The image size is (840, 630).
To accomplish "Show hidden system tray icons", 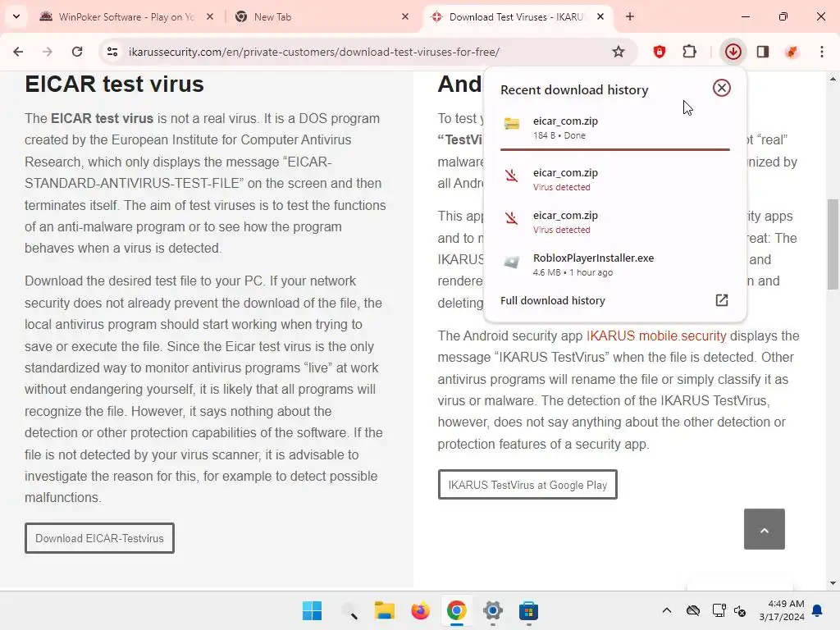I will coord(667,610).
